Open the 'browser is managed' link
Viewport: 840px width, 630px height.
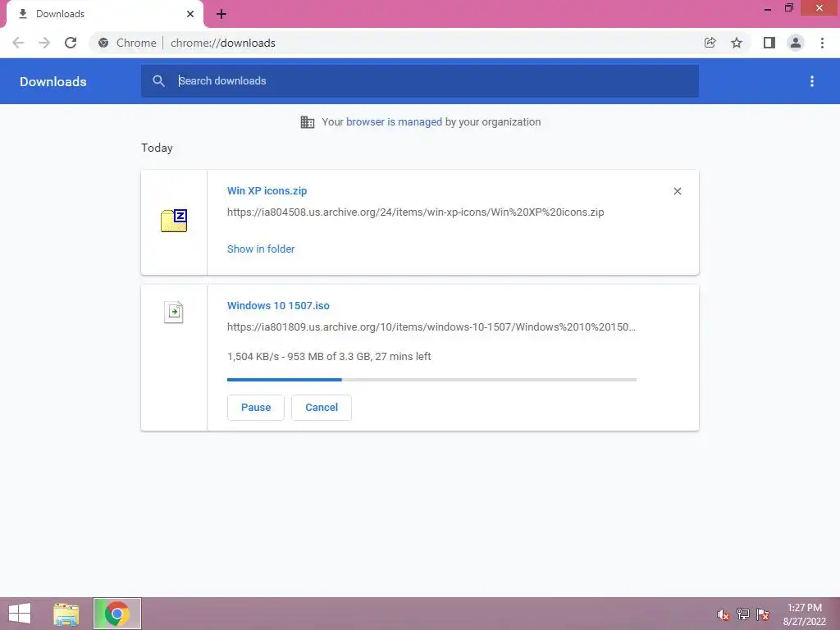395,121
